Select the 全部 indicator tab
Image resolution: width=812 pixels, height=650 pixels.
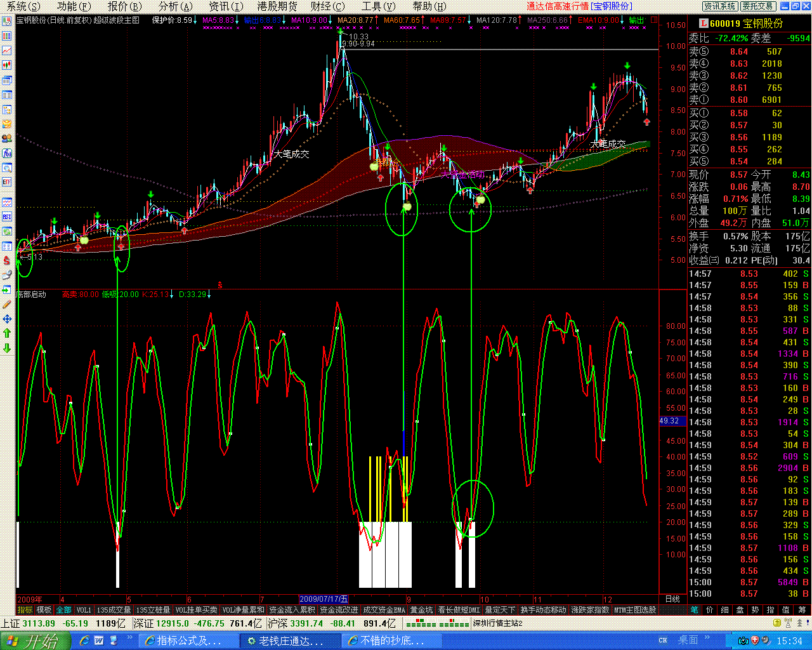click(64, 610)
